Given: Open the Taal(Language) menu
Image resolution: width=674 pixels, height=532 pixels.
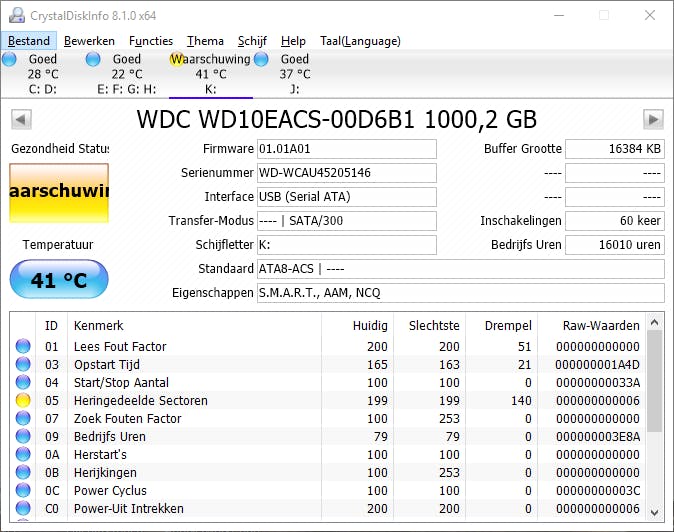Looking at the screenshot, I should [x=360, y=41].
